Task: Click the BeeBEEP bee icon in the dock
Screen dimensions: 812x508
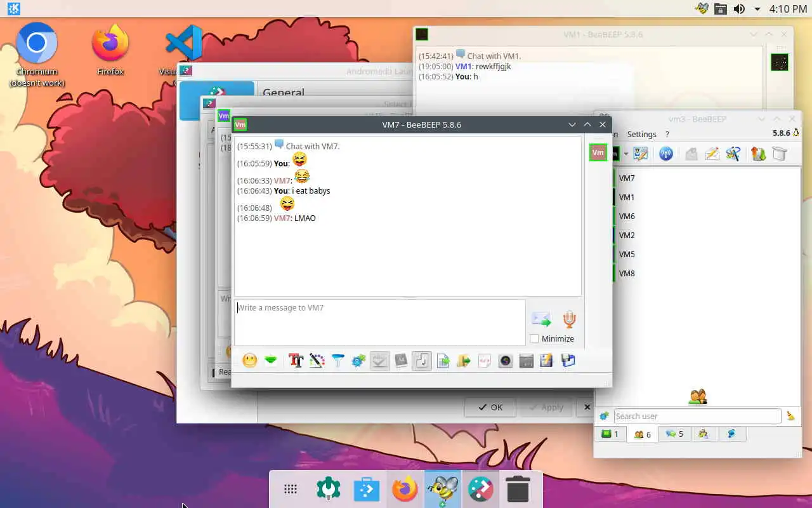Action: [x=443, y=490]
